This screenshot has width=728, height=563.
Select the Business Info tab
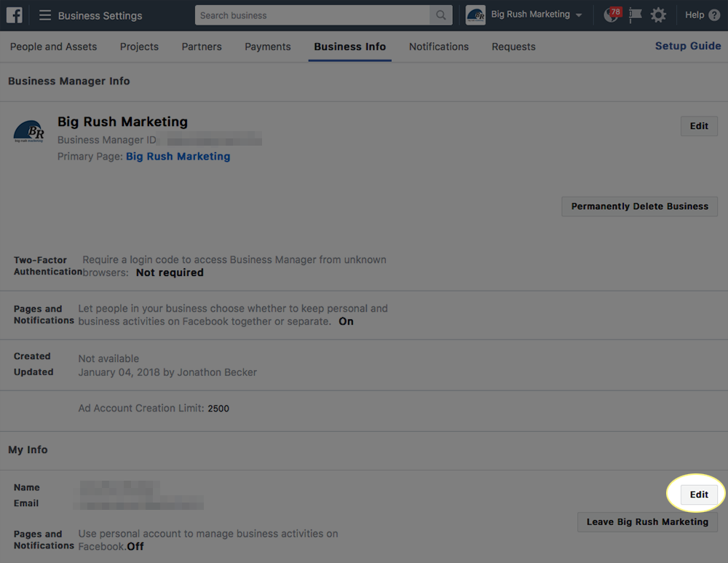[349, 47]
